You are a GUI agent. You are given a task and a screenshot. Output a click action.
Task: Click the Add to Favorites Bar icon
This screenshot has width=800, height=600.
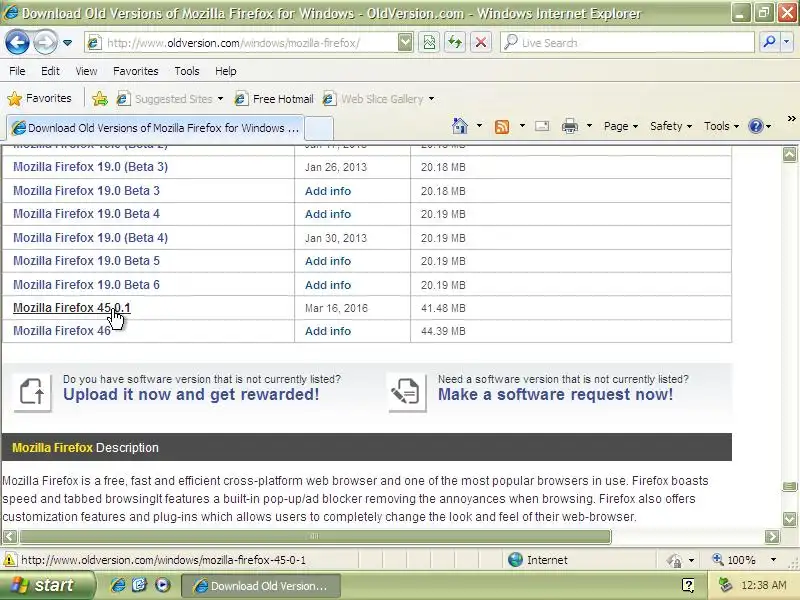click(100, 98)
